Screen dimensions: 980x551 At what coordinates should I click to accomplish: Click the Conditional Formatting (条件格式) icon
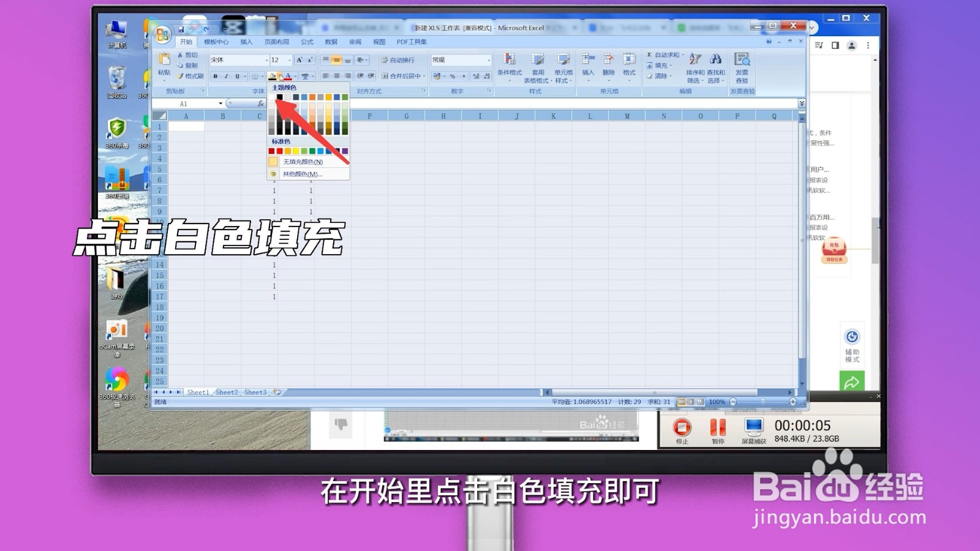click(x=510, y=59)
